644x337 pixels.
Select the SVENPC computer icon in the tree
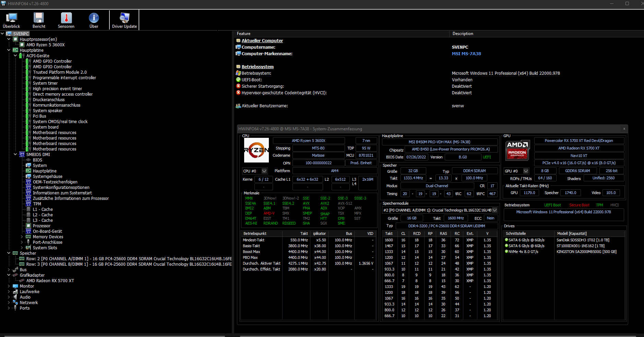pos(9,34)
